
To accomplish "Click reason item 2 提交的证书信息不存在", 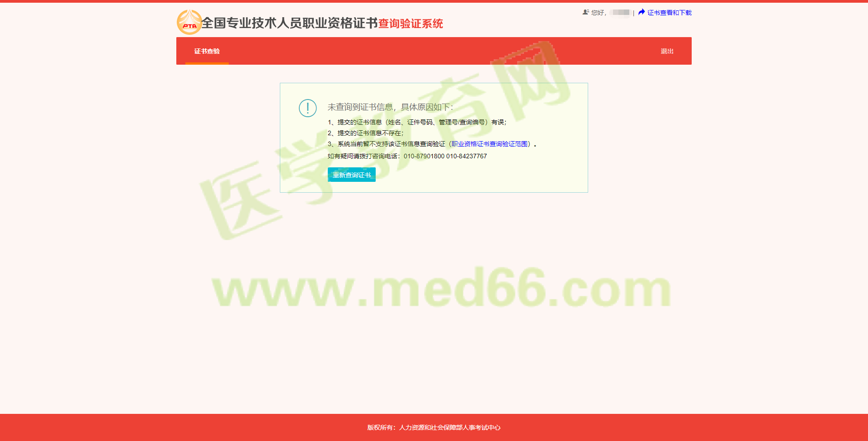I will (x=365, y=133).
